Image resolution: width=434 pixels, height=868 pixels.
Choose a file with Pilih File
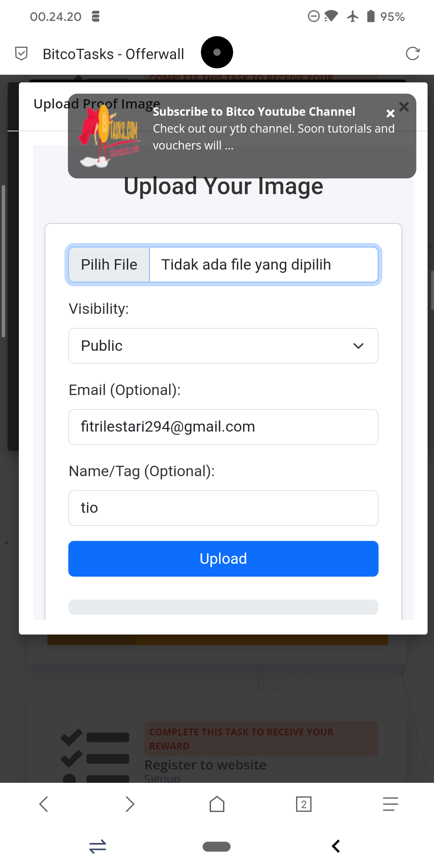pos(109,265)
